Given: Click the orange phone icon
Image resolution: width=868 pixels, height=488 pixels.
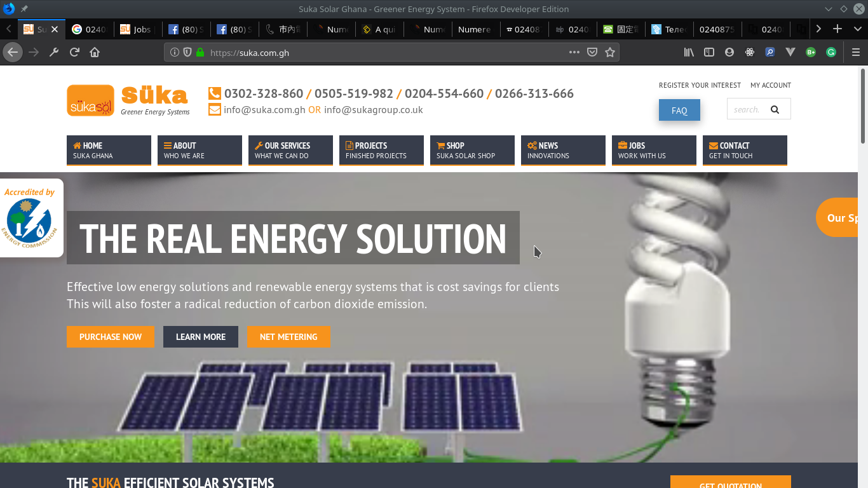Looking at the screenshot, I should tap(215, 93).
